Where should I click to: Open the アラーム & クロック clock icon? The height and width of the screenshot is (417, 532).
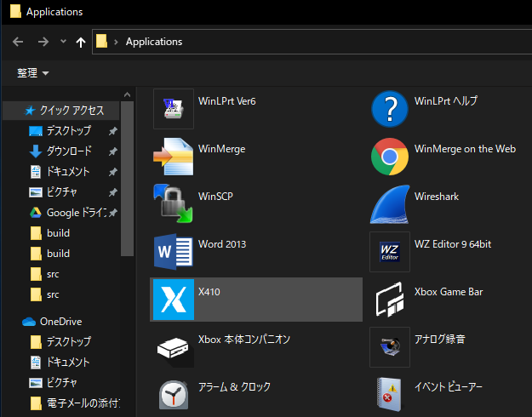174,395
